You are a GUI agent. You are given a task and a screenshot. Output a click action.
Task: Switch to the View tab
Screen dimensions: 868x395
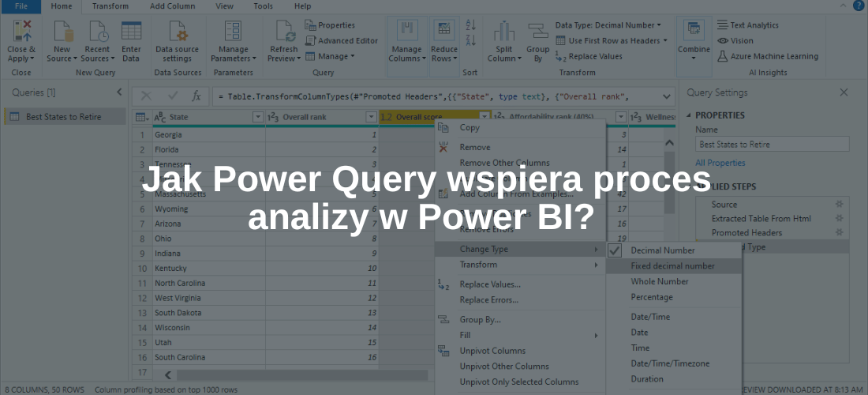click(225, 6)
